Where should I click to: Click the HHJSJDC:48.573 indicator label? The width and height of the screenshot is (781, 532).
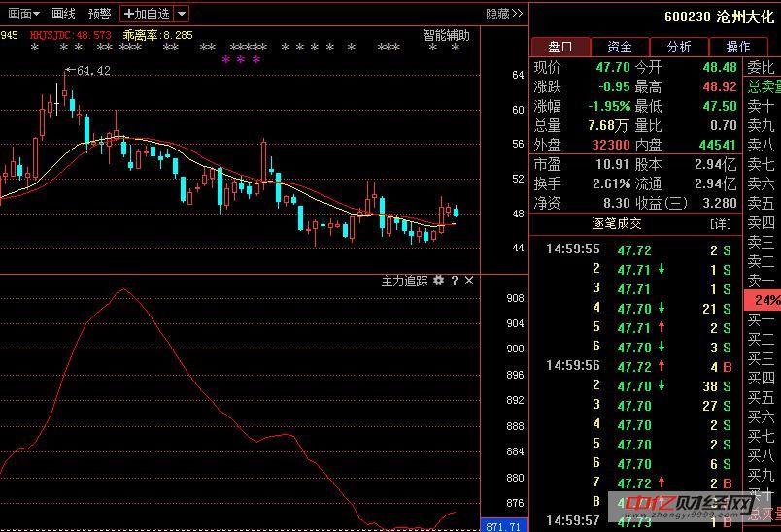pos(70,35)
